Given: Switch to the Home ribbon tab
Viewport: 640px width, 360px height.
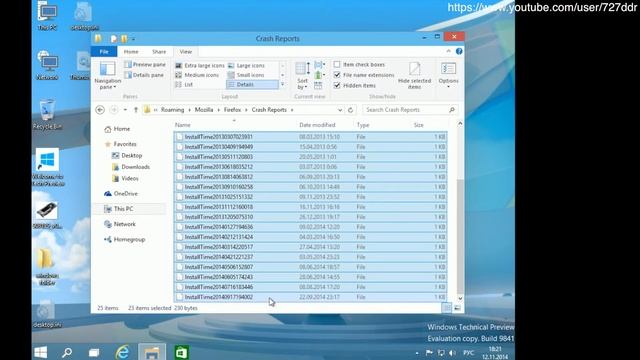Looking at the screenshot, I should [x=131, y=52].
